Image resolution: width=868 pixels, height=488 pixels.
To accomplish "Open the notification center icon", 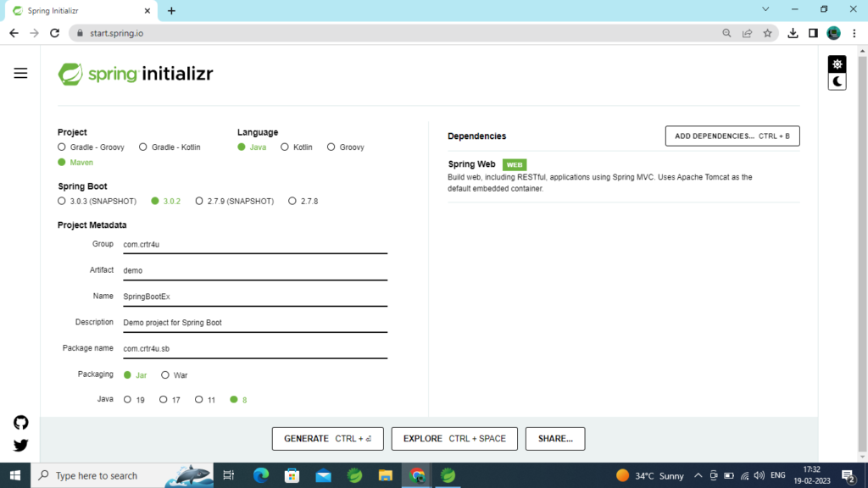I will (849, 475).
